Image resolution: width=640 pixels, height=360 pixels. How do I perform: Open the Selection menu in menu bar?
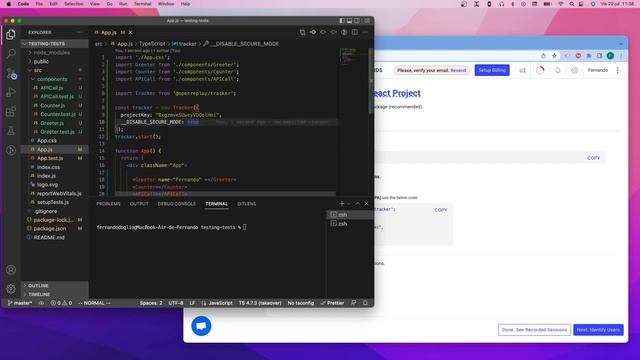pyautogui.click(x=73, y=4)
